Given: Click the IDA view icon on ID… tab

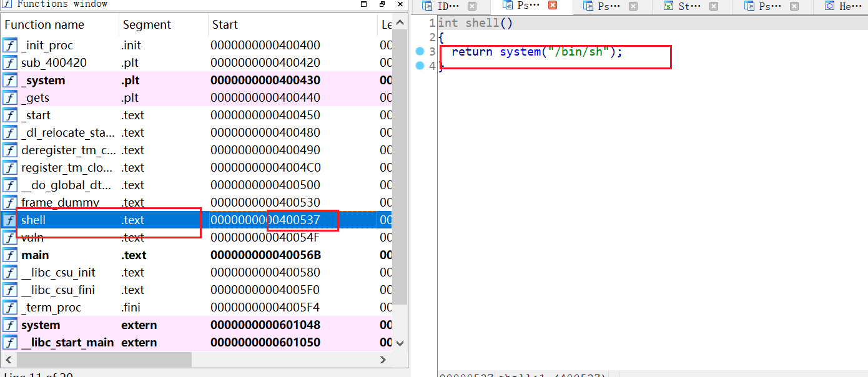Looking at the screenshot, I should pyautogui.click(x=427, y=6).
